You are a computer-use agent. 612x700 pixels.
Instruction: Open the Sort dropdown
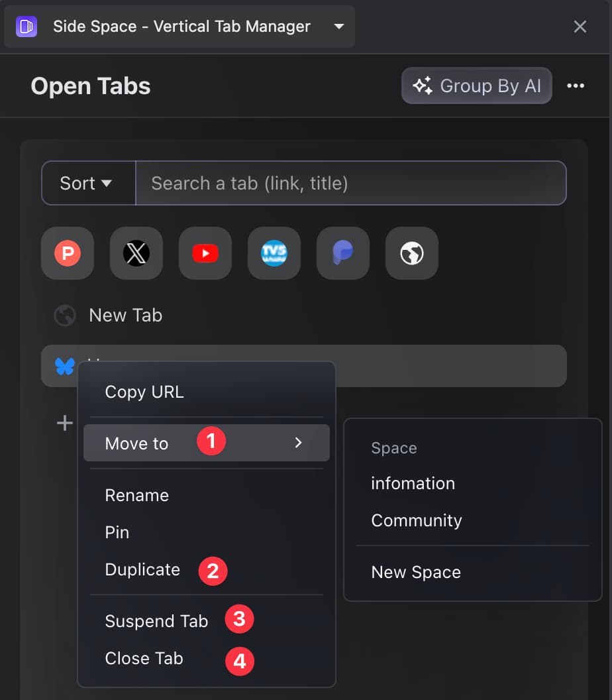pos(88,183)
